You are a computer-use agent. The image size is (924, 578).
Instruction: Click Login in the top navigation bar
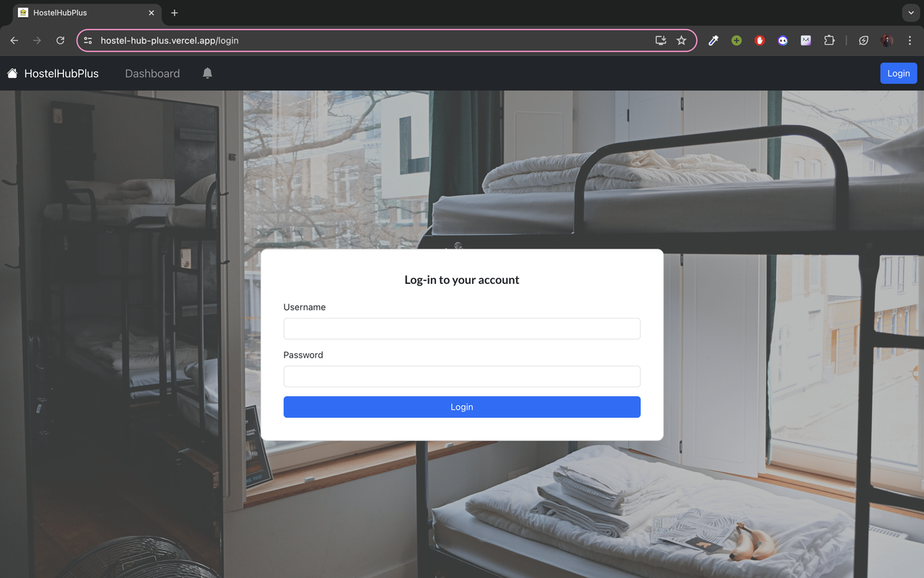pos(898,73)
